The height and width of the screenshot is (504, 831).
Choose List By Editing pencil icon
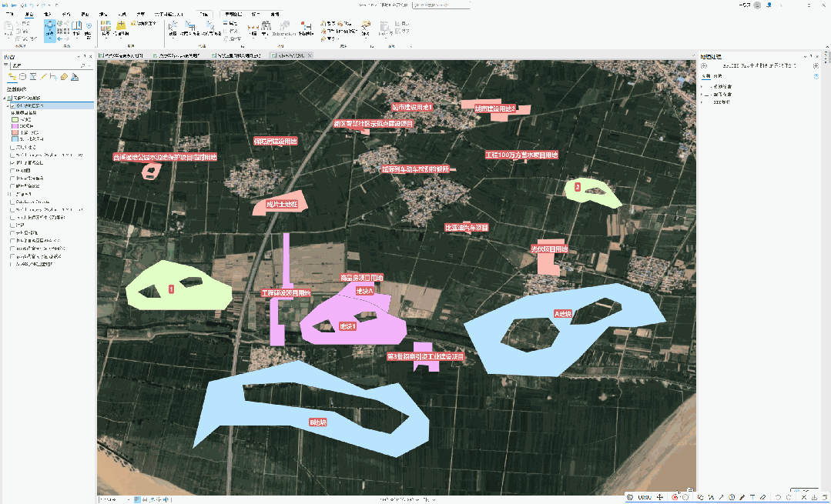44,77
